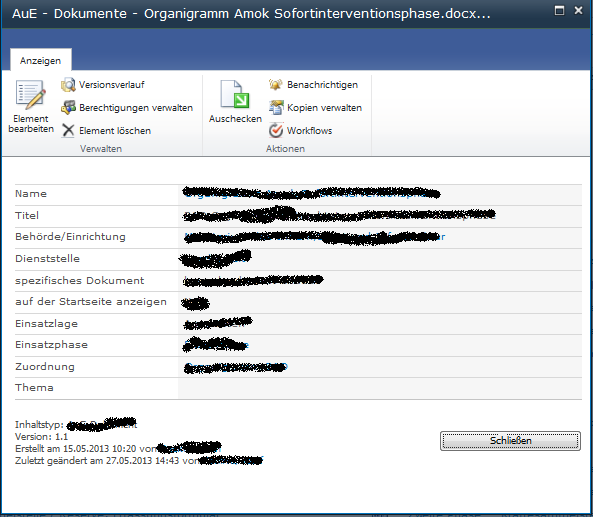Click the Versionsverlauf text label

[x=112, y=85]
